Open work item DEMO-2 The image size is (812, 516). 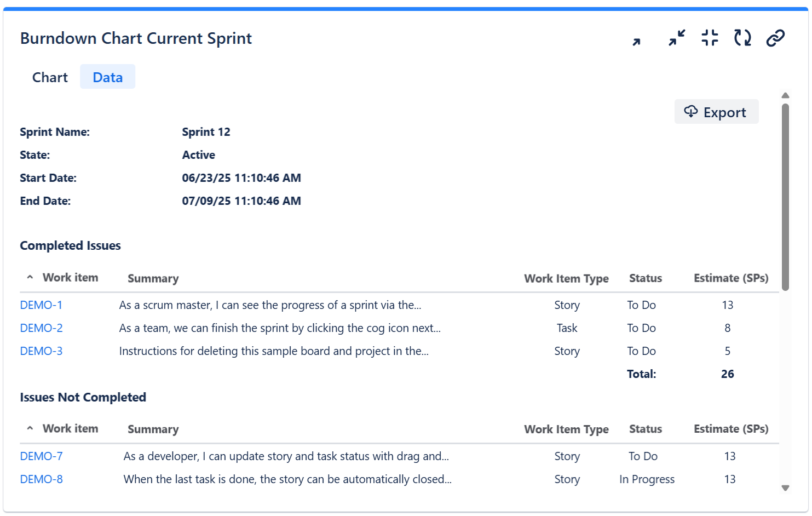(41, 328)
